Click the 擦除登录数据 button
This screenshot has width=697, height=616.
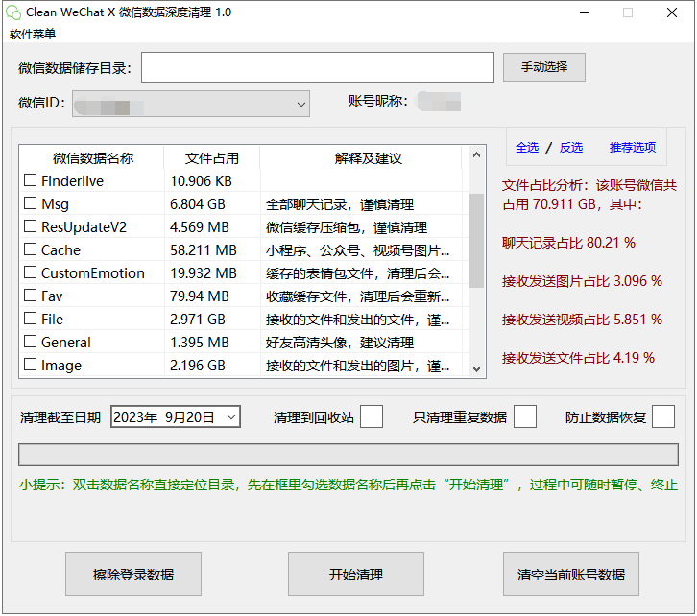point(133,575)
